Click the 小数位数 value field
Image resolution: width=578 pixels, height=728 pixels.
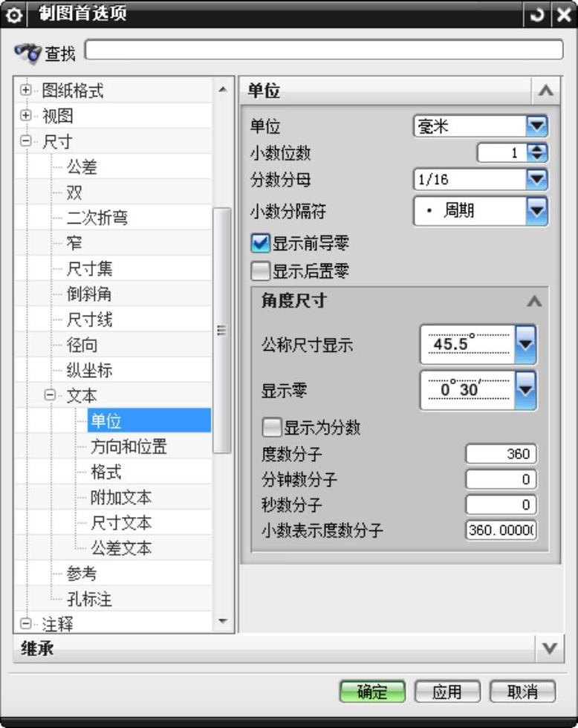[503, 153]
